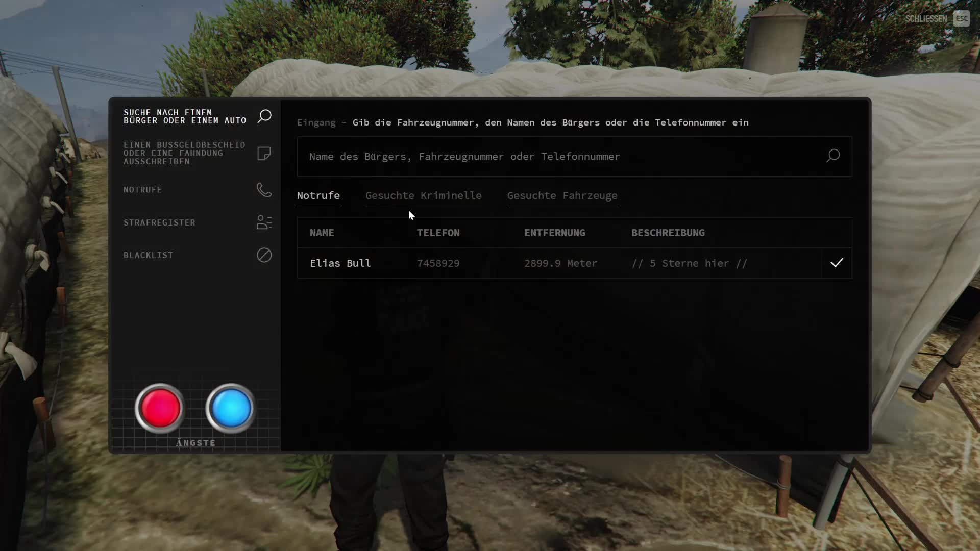The width and height of the screenshot is (980, 551).
Task: Open the Notrufe phone icon
Action: point(264,190)
